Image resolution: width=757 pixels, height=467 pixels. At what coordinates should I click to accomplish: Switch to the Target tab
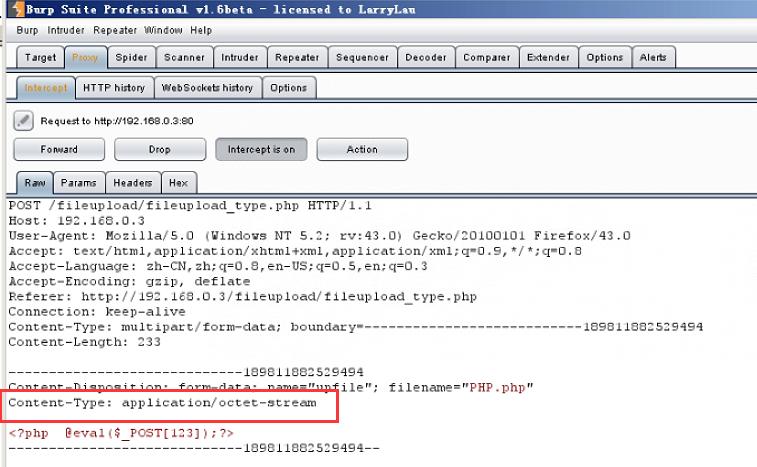[41, 57]
